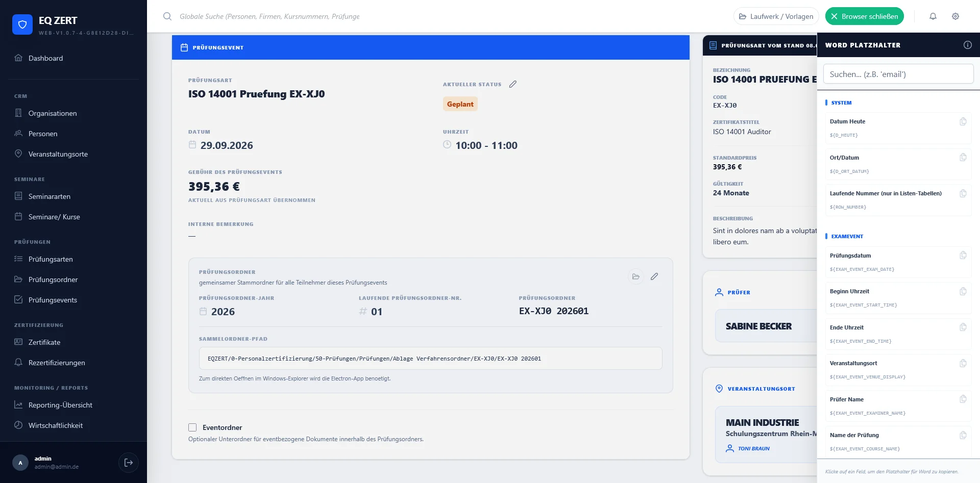980x483 pixels.
Task: Click the Laufwerk / Vorlagen button
Action: [x=776, y=16]
